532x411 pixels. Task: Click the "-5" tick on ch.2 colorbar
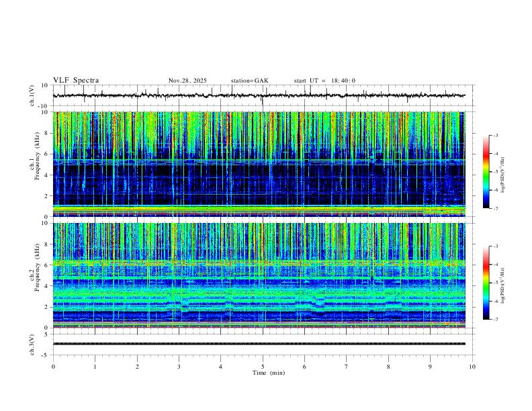495,283
